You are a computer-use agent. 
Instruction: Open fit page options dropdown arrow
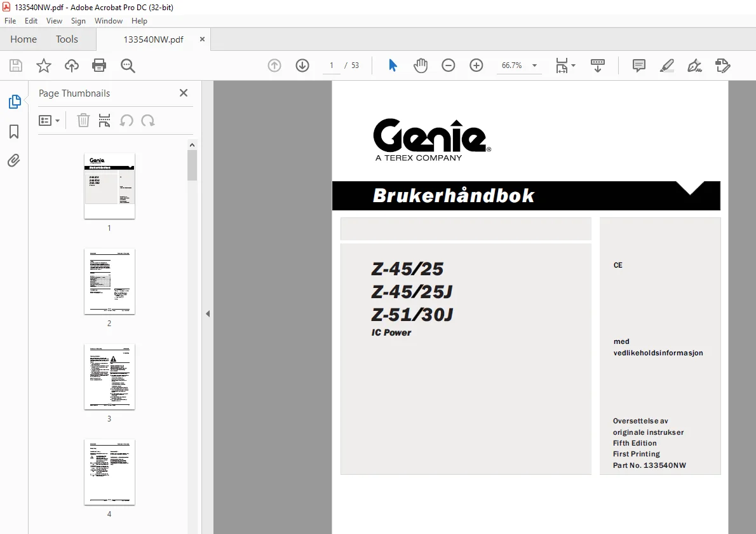click(x=573, y=65)
